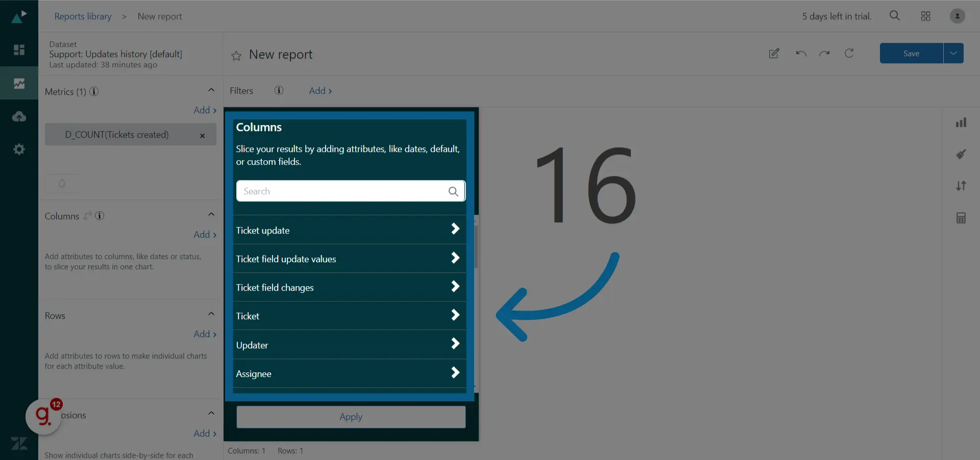Click the New report title text
Image resolution: width=980 pixels, height=460 pixels.
coord(281,55)
